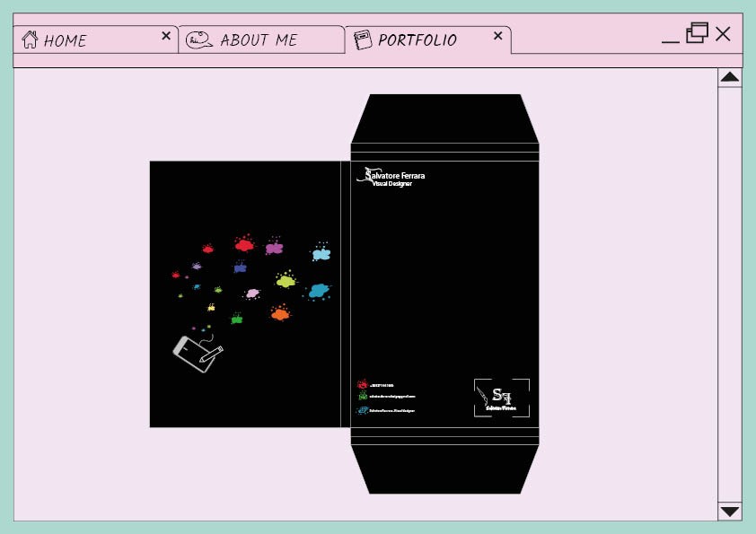Screen dimensions: 756x534
Task: Click the Portfolio tab's folder icon
Action: 362,39
